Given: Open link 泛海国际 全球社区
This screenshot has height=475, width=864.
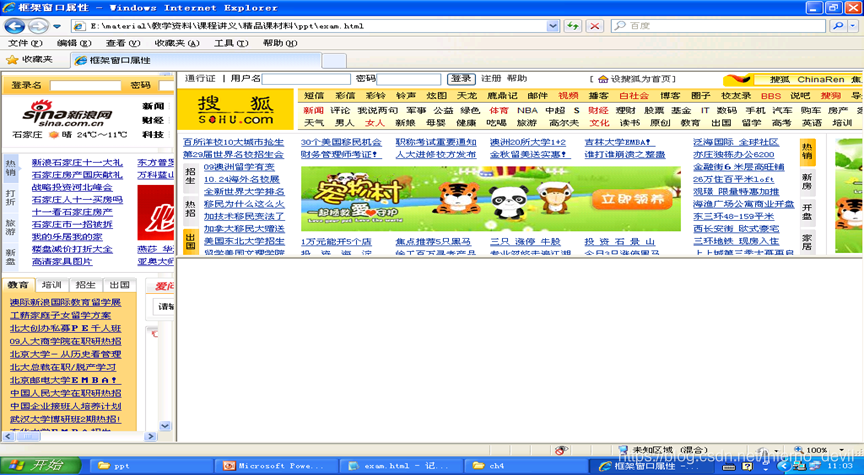Looking at the screenshot, I should pos(736,142).
